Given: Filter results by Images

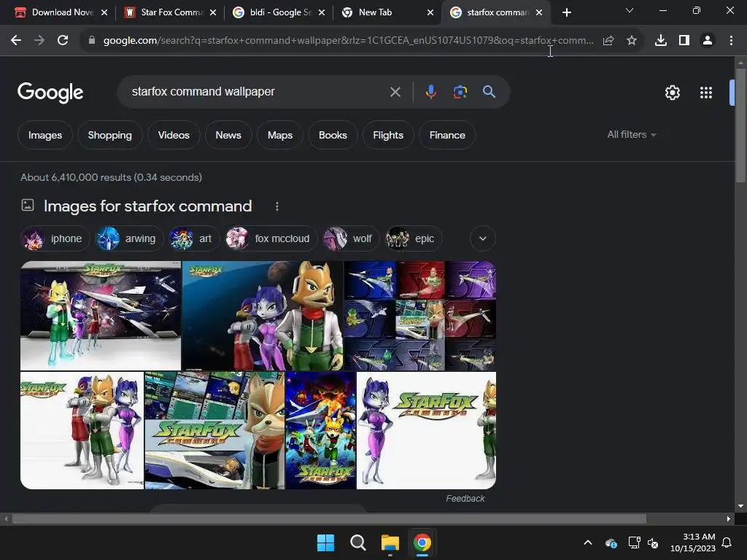Looking at the screenshot, I should click(45, 135).
